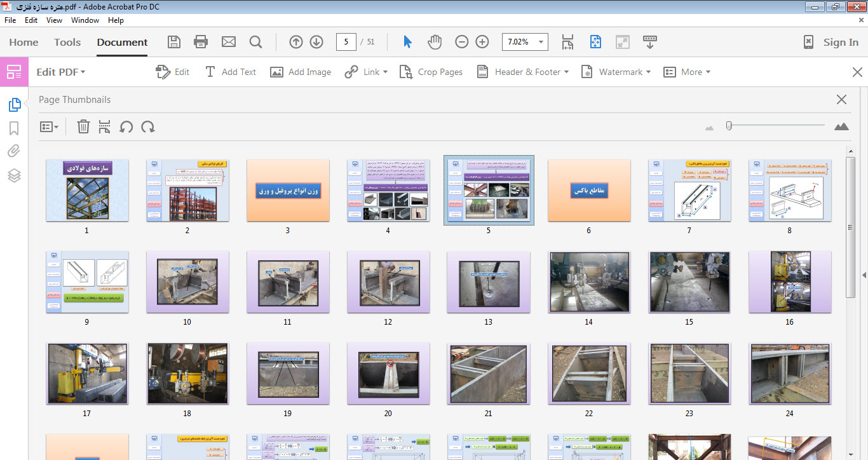Select page 10 thumbnail
Viewport: 868px width, 460px height.
[187, 282]
